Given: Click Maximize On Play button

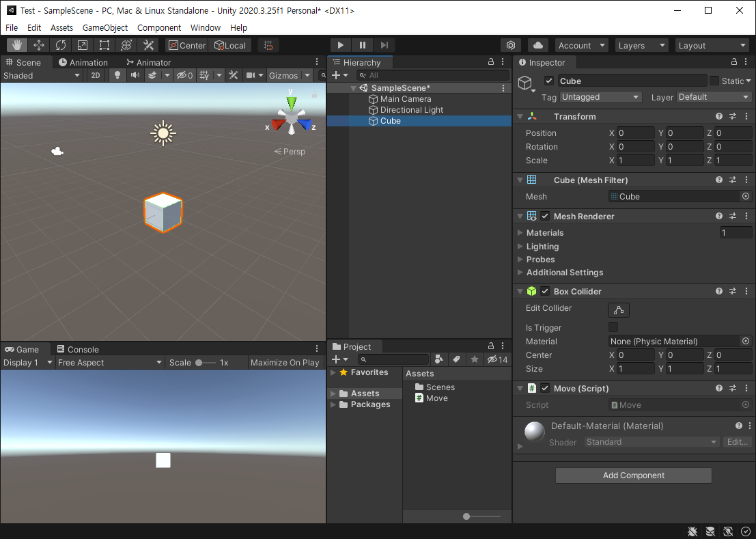Looking at the screenshot, I should (x=285, y=363).
